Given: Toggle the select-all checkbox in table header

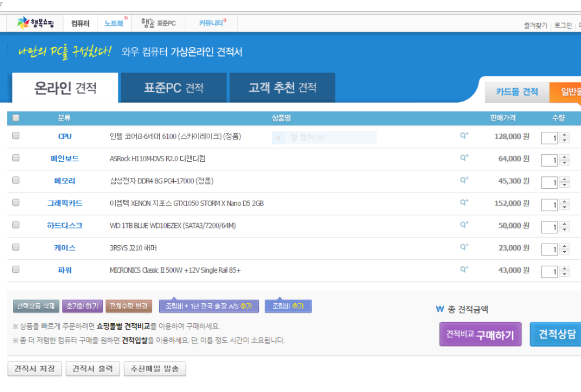Looking at the screenshot, I should point(16,118).
